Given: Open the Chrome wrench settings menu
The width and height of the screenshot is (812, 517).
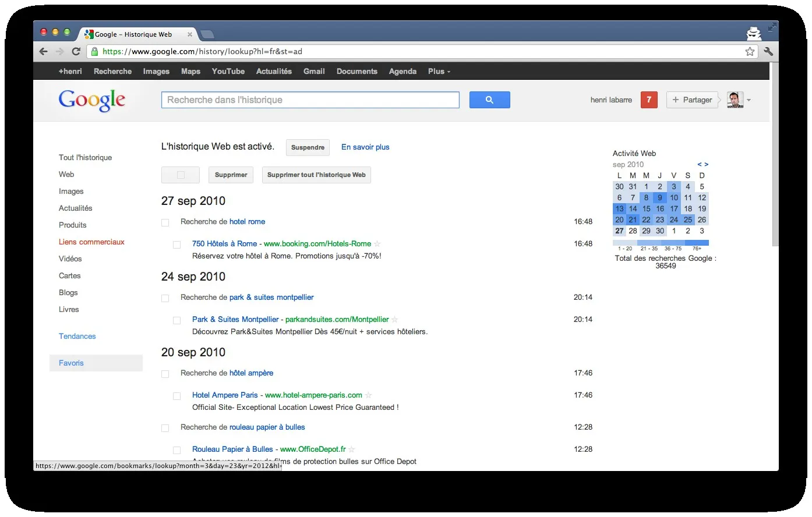Looking at the screenshot, I should (x=768, y=51).
